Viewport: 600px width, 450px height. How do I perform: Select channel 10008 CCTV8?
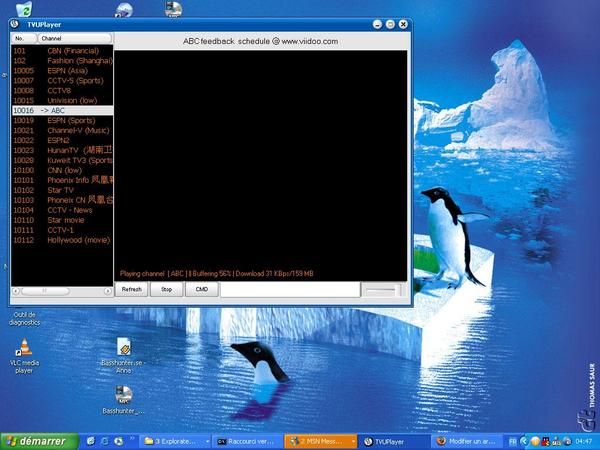[62, 91]
